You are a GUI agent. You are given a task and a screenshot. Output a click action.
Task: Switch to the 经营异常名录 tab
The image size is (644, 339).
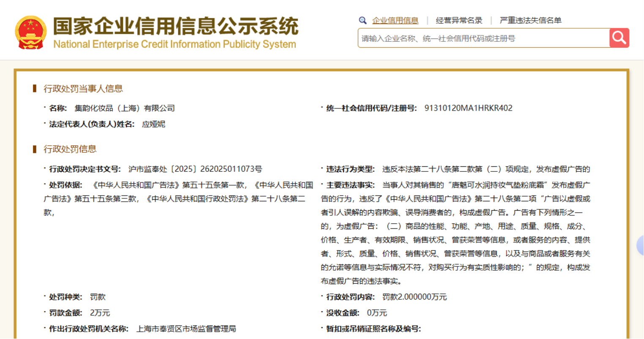(x=459, y=20)
